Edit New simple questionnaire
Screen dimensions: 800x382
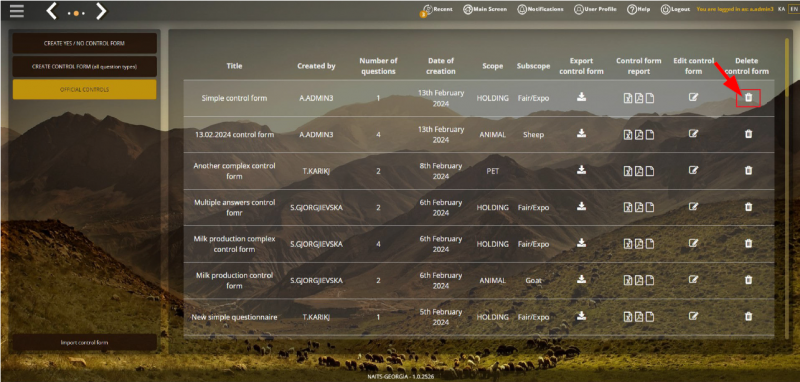(x=693, y=316)
